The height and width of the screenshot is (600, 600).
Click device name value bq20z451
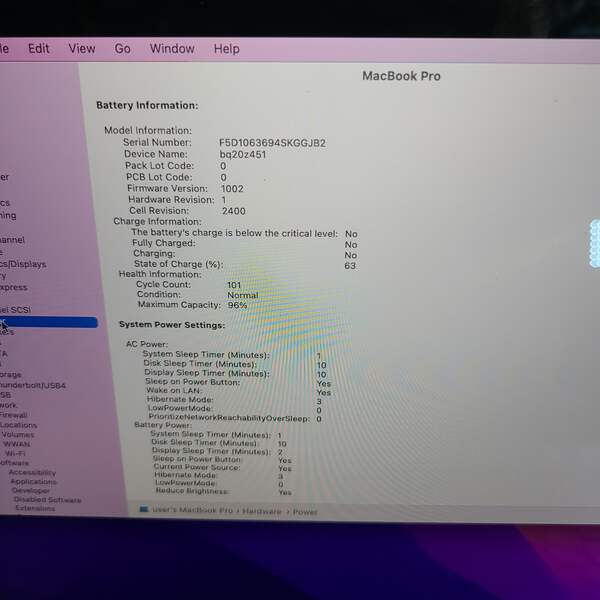pos(243,155)
